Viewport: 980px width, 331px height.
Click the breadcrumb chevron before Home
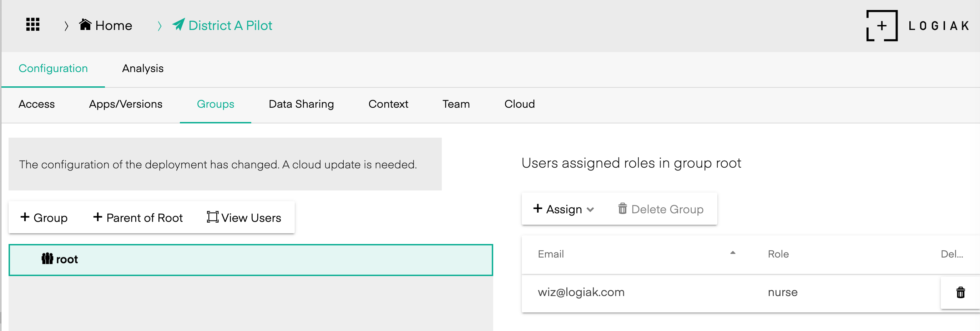coord(67,26)
